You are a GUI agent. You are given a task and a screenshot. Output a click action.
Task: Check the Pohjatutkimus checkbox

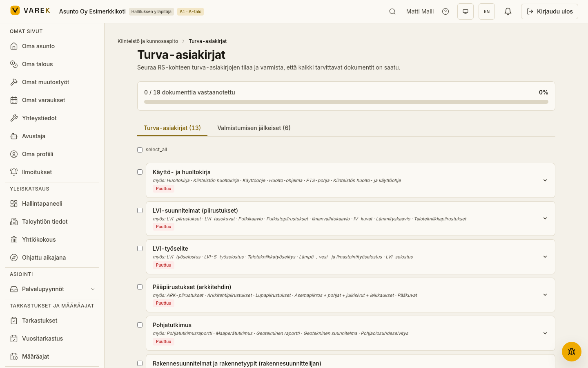click(x=140, y=325)
